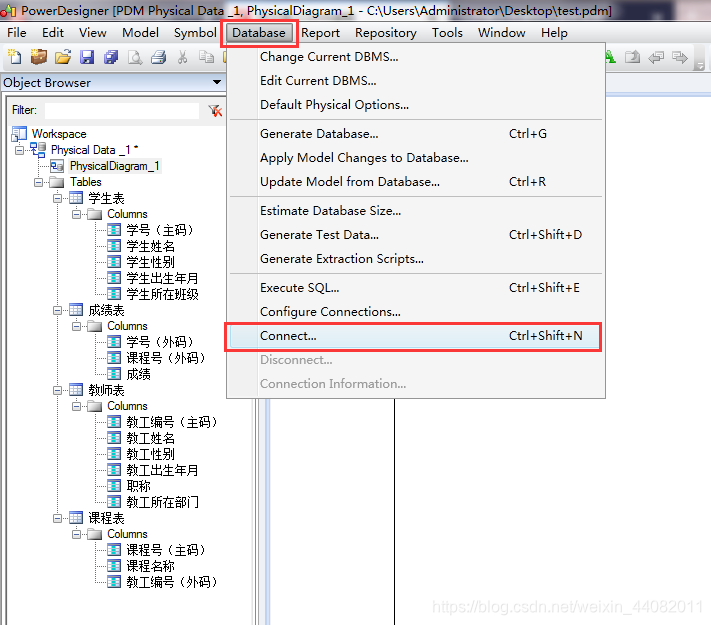The width and height of the screenshot is (711, 625).
Task: Select Default Physical Options... entry
Action: (416, 105)
